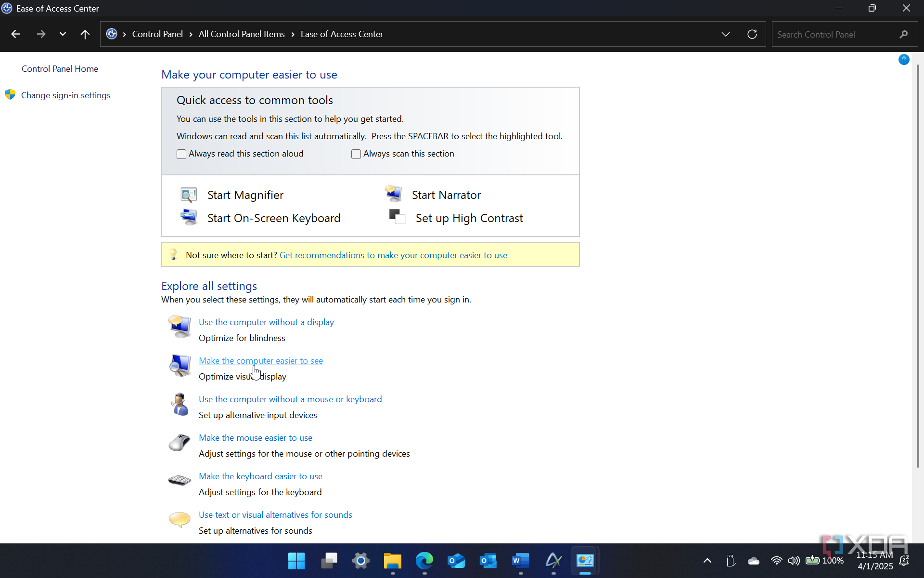Click the magnifier monitor icon for easier to see
This screenshot has width=924, height=578.
pyautogui.click(x=180, y=366)
